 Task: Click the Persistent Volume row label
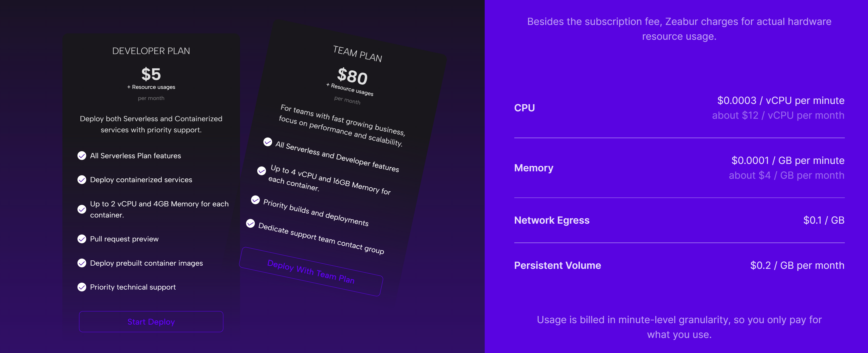557,265
